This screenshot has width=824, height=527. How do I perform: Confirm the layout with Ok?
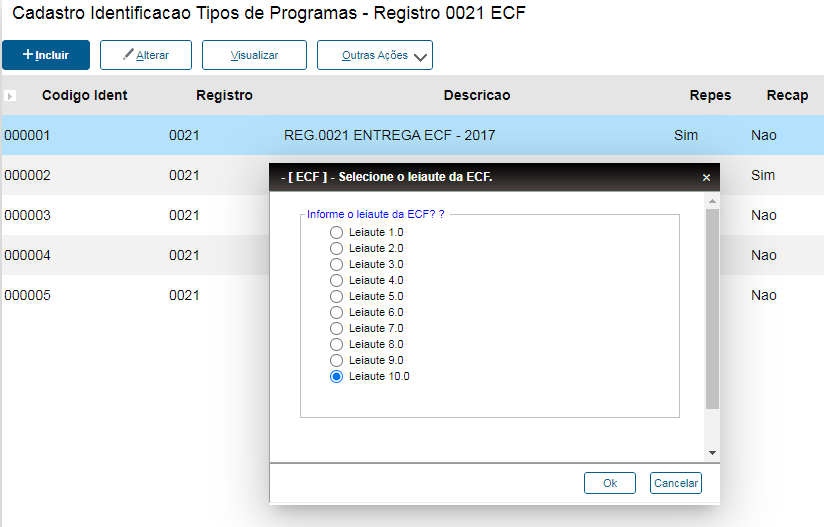click(x=610, y=483)
